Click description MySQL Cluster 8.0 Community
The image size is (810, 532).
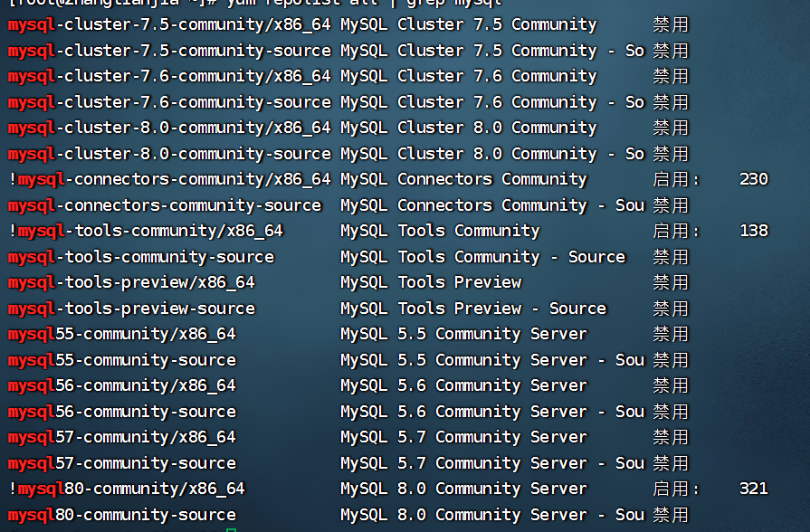tap(469, 128)
